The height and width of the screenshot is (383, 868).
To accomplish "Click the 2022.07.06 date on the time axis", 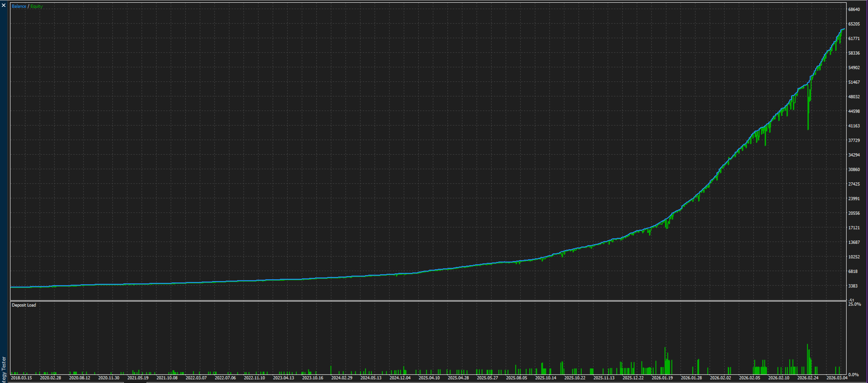I will coord(225,378).
